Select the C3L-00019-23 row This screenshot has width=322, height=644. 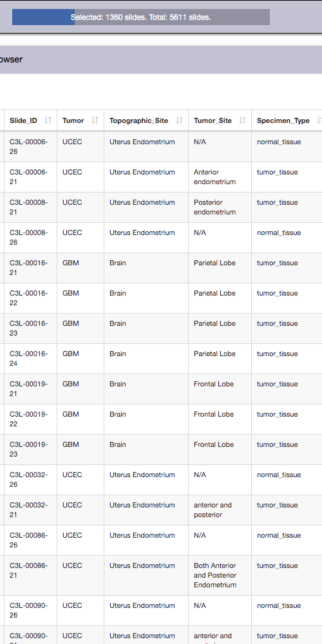pos(161,450)
